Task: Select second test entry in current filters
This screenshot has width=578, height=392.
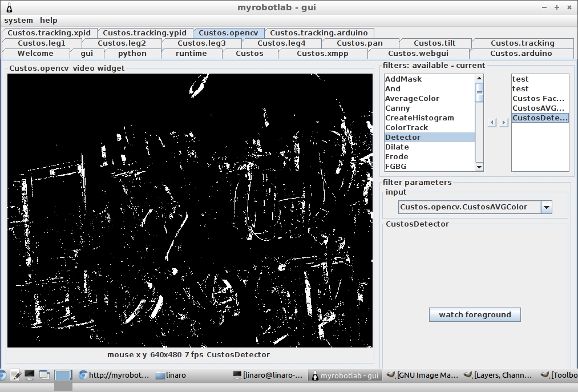Action: [540, 89]
